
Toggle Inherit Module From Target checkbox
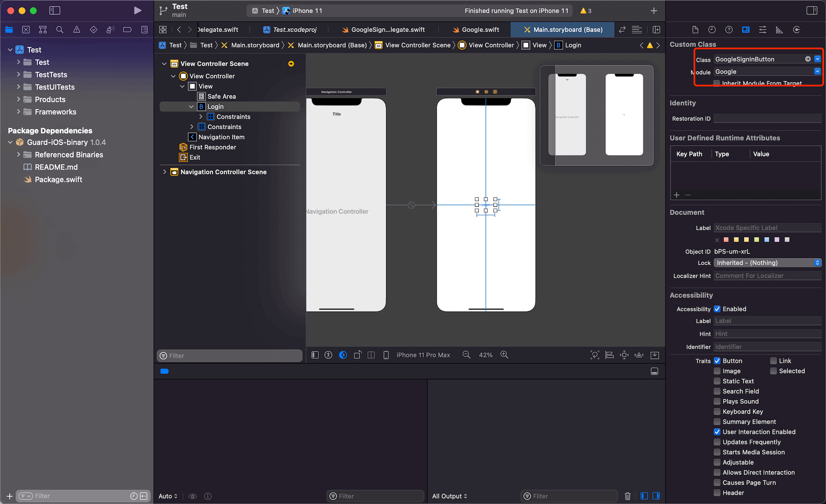(717, 83)
